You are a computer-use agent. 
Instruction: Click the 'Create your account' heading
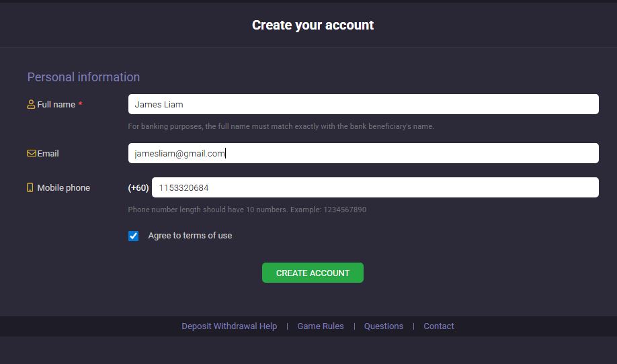point(313,25)
